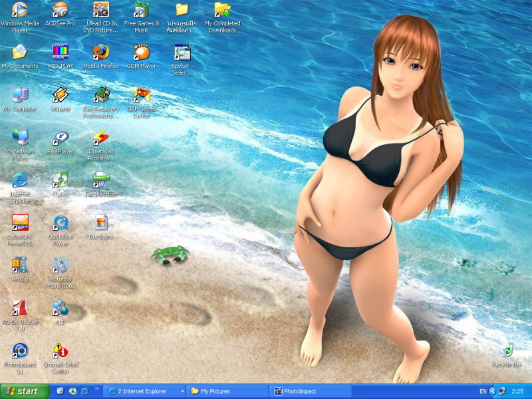
Task: Open Internet Explorer desktop icon
Action: coord(20,180)
